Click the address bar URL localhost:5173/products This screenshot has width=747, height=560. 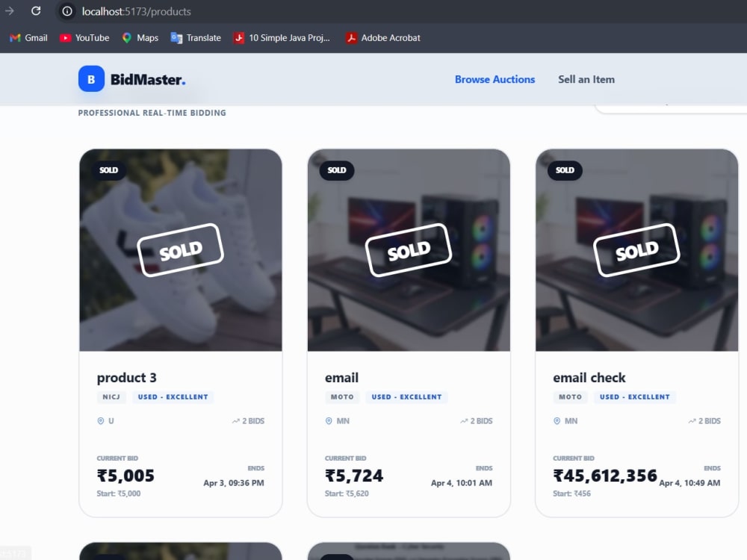136,11
